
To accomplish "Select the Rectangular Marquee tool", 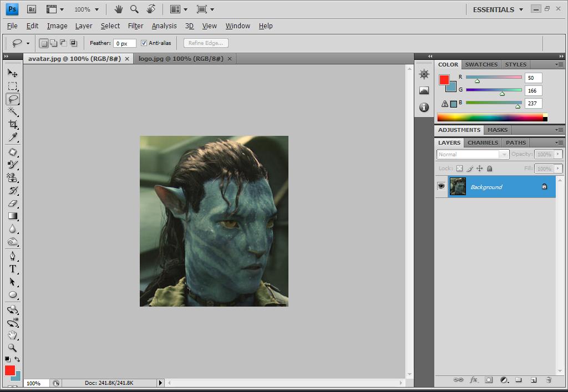I will click(x=13, y=86).
